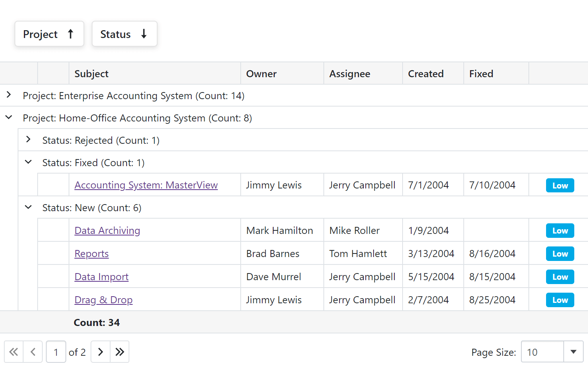The height and width of the screenshot is (373, 588).
Task: Go to the next page
Action: click(101, 352)
